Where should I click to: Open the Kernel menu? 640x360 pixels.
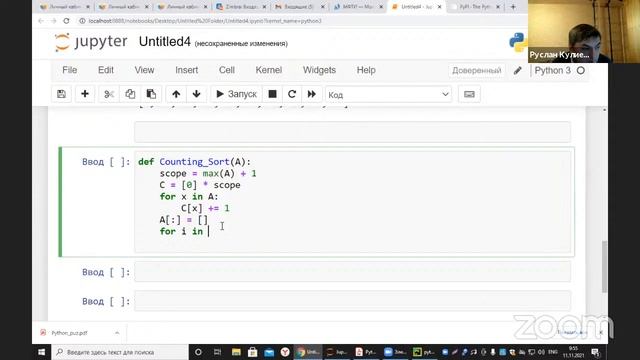pos(269,70)
